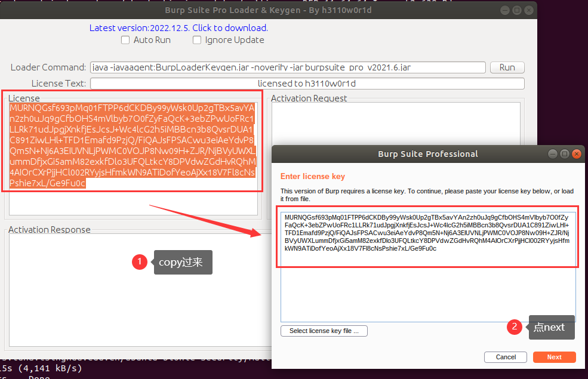
Task: Click the 'Enter license key' heading
Action: point(312,176)
